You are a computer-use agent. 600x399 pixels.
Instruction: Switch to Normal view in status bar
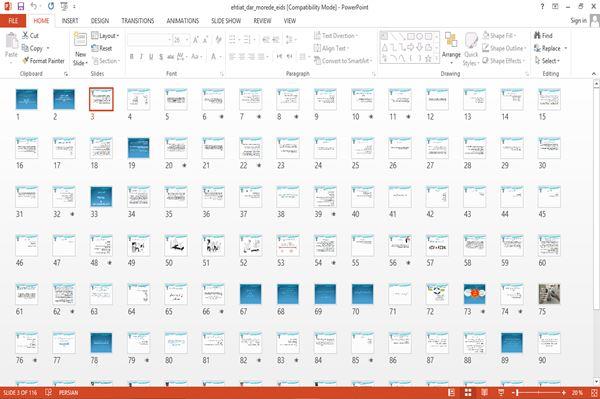452,392
